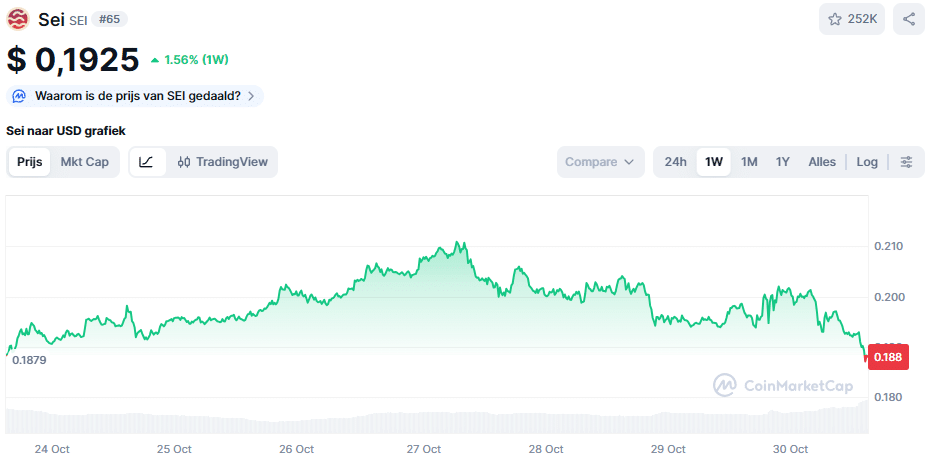Click the SEI ticker symbol text
928x456 pixels.
click(x=78, y=21)
